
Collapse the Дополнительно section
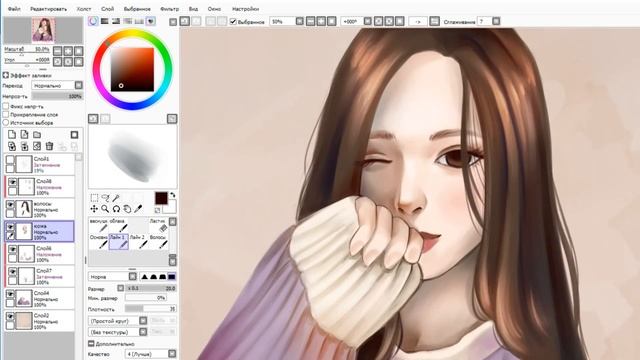click(91, 344)
